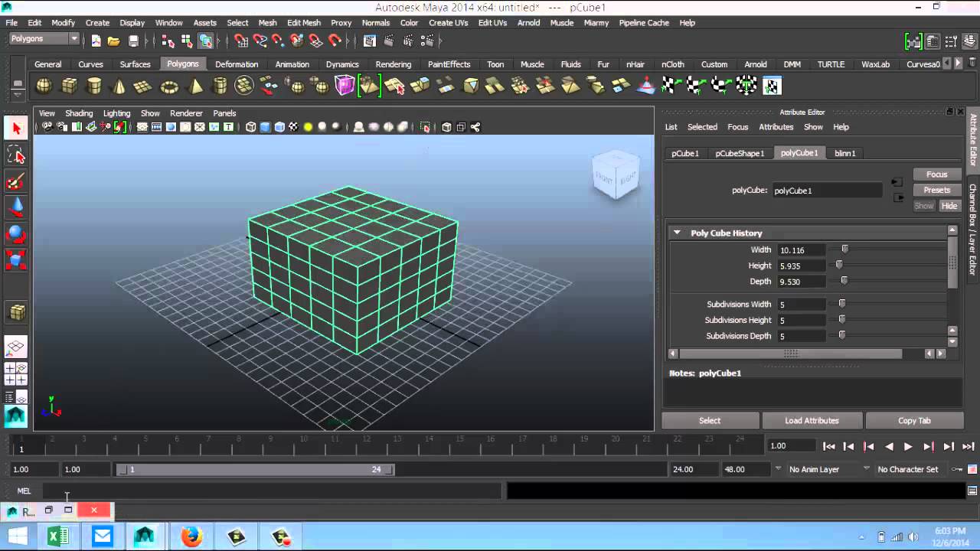Open the viewport Shading menu

click(79, 113)
